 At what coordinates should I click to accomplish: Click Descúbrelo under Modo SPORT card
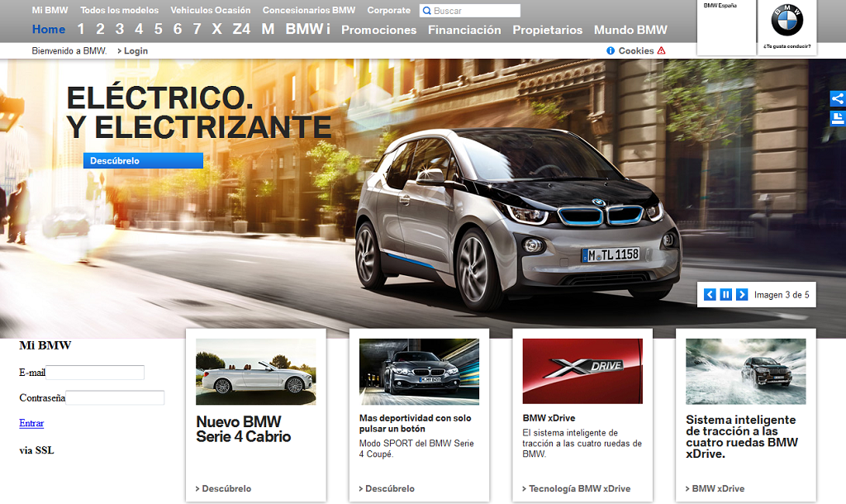(387, 488)
